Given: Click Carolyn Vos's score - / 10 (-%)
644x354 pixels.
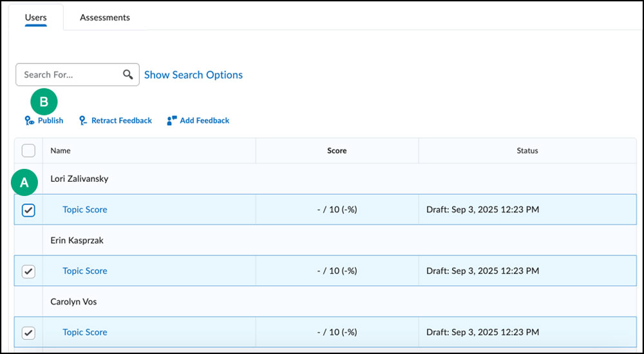Looking at the screenshot, I should (337, 332).
